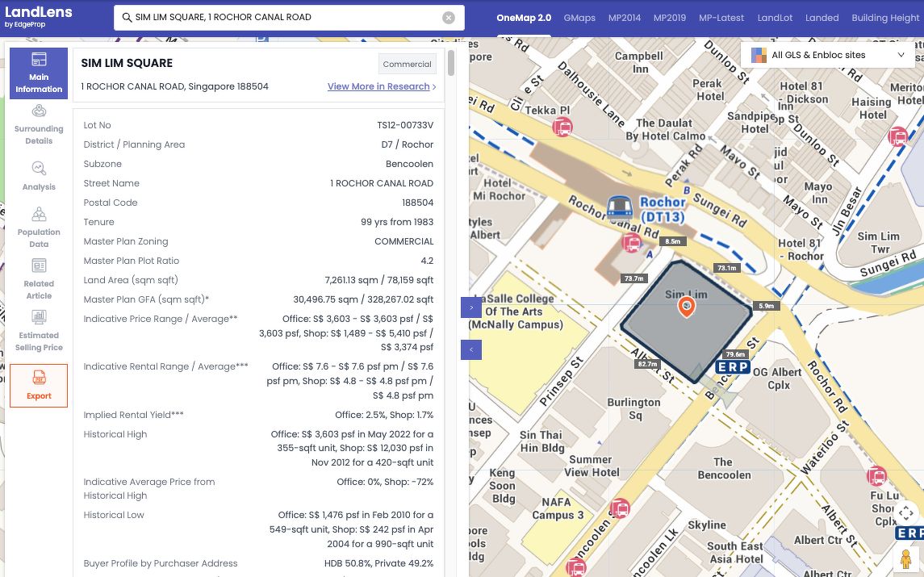Open Related Article section

(x=39, y=279)
